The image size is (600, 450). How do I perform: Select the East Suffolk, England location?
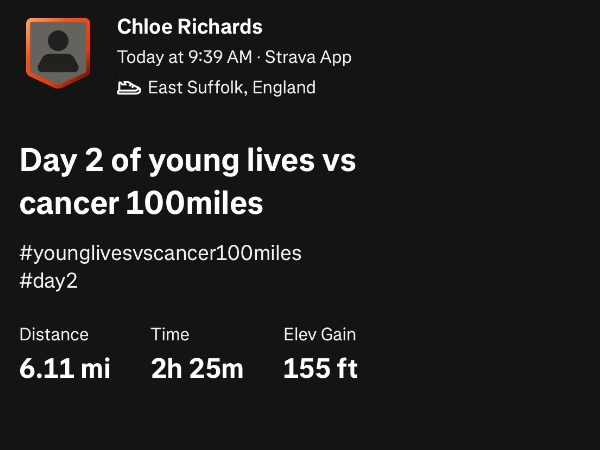(231, 88)
